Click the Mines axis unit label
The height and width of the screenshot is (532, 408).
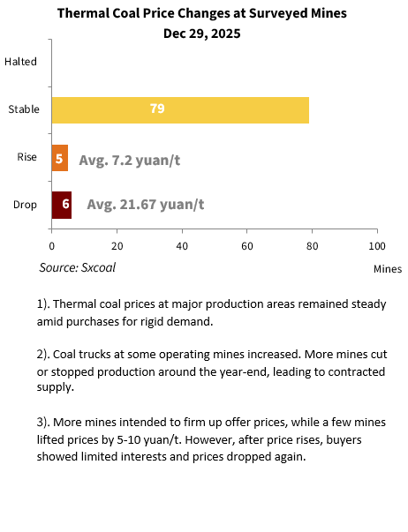pyautogui.click(x=388, y=269)
